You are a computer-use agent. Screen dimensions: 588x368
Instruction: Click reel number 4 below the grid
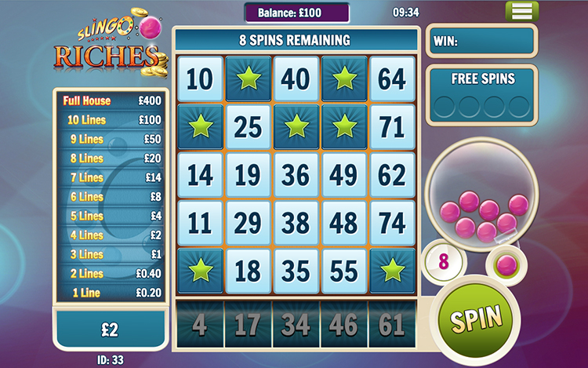pos(200,324)
